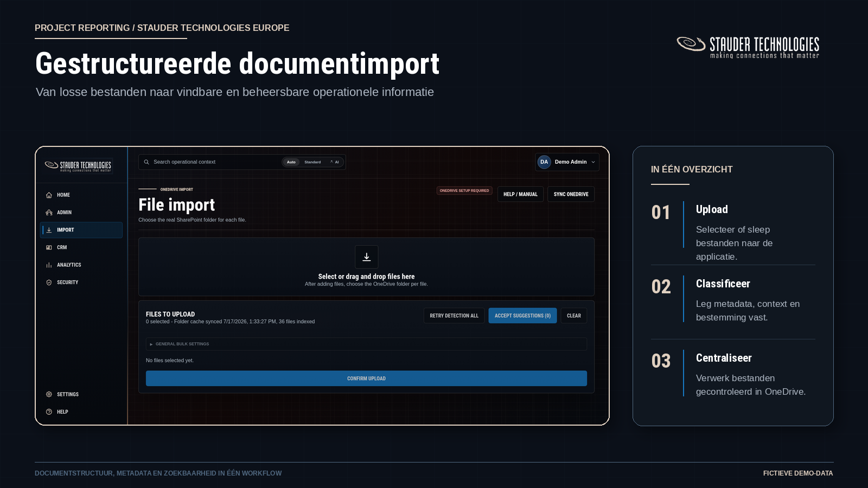
Task: Click 'No files selected yet.' text
Action: 170,361
